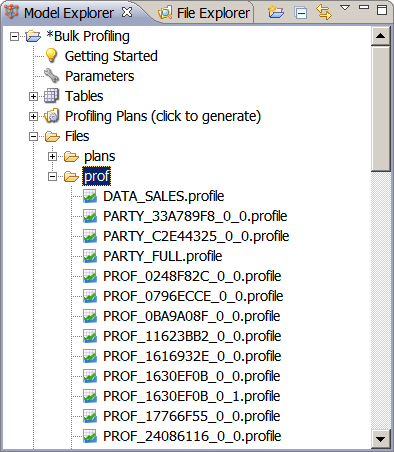Viewport: 394px width, 452px height.
Task: Select PARTY_FULL.profile file name
Action: click(x=163, y=256)
